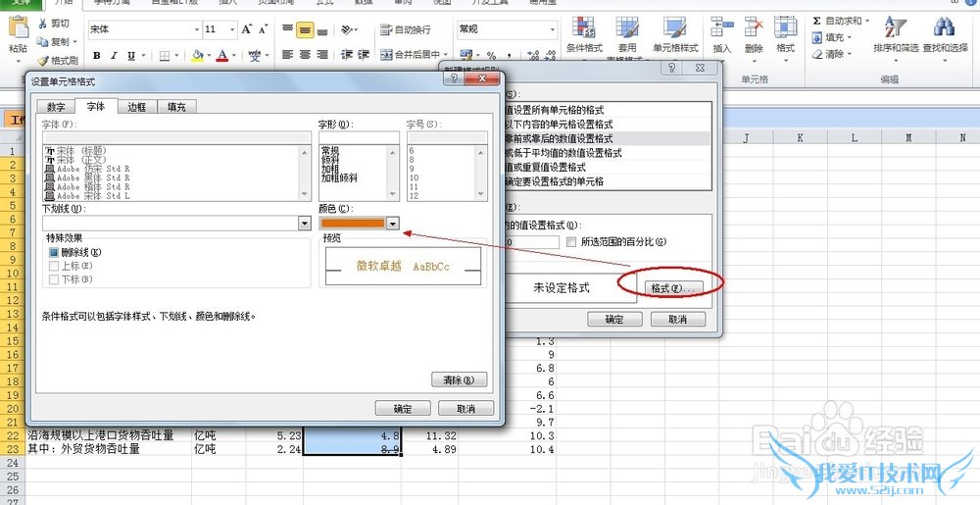Expand the Clear (清除) dropdown in ribbon

click(850, 54)
